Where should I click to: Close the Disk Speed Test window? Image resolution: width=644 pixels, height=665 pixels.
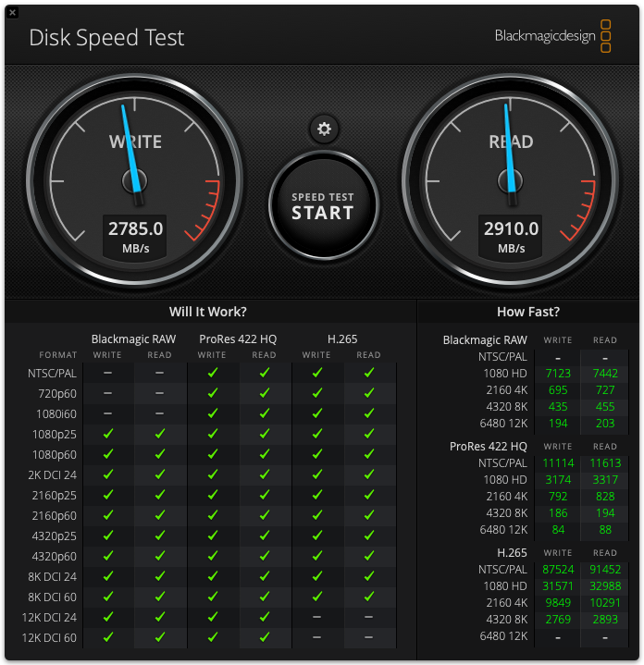[x=12, y=12]
